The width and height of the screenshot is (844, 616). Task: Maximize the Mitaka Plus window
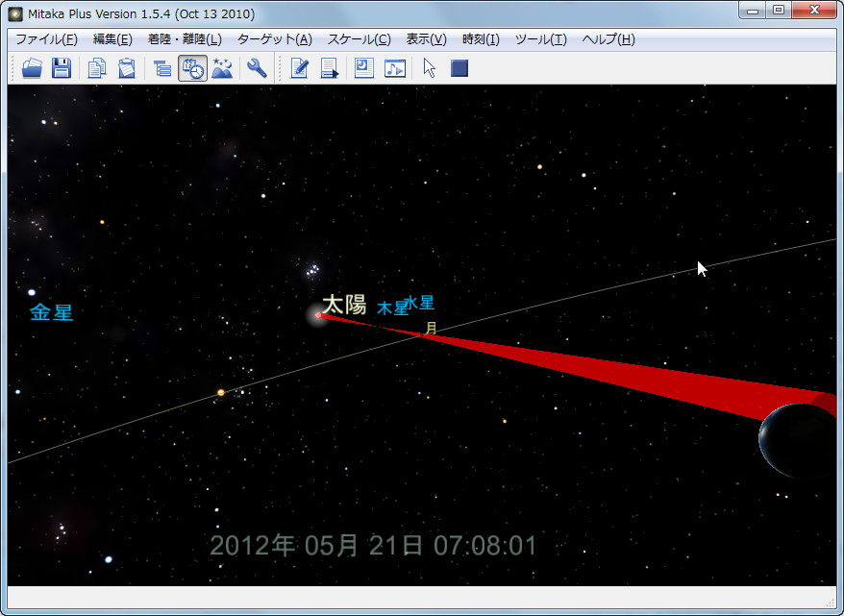point(779,11)
